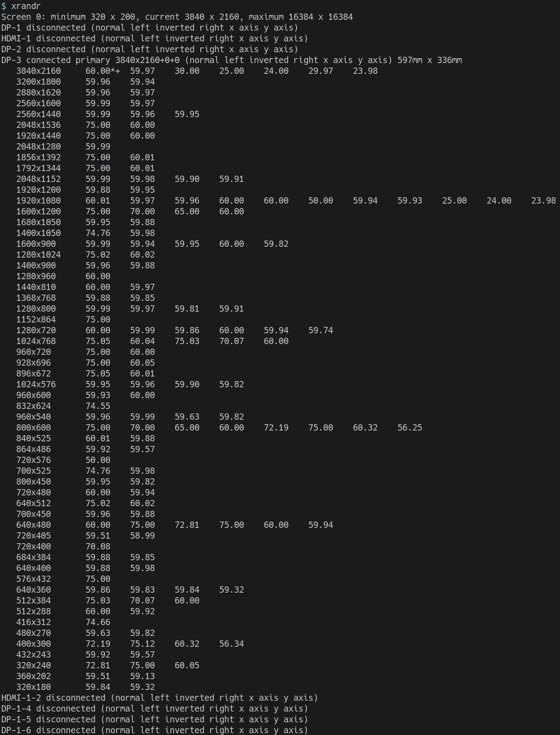
Task: Click the xrandr command text
Action: [x=26, y=6]
